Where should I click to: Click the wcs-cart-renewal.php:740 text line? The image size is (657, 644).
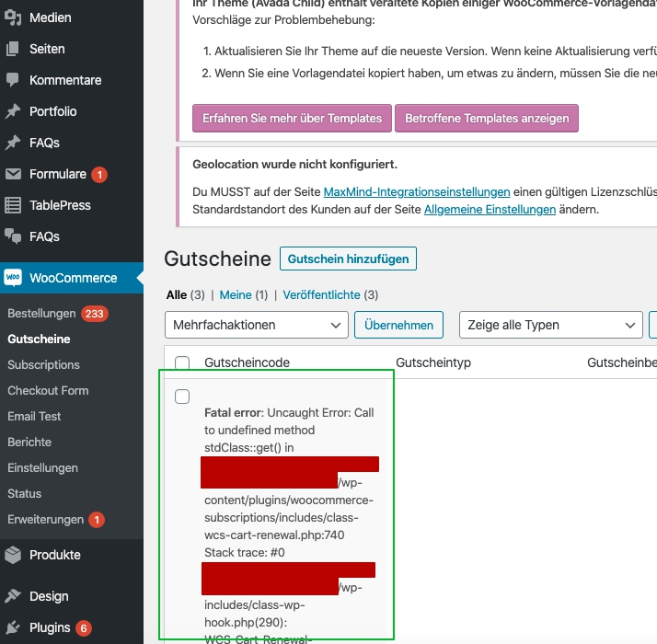click(274, 535)
